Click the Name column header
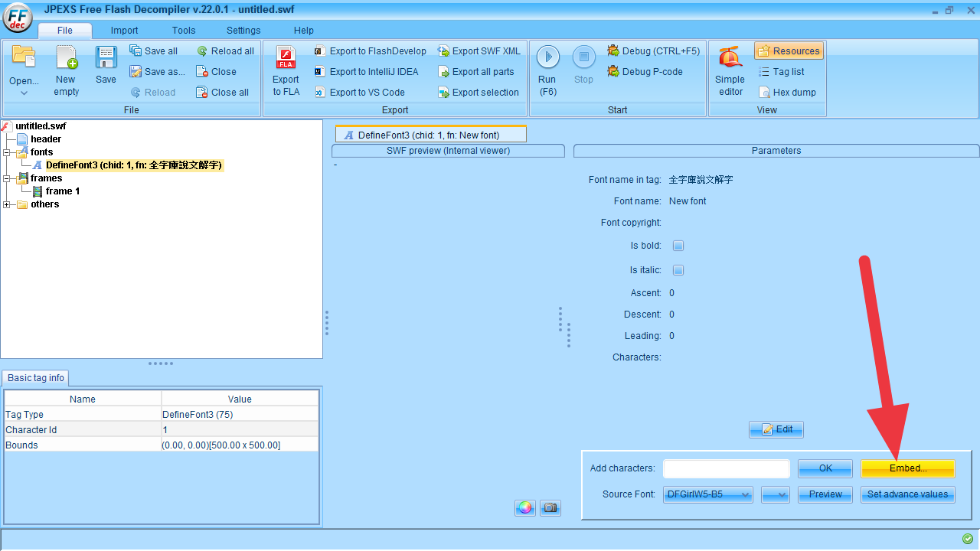The height and width of the screenshot is (551, 980). [83, 399]
